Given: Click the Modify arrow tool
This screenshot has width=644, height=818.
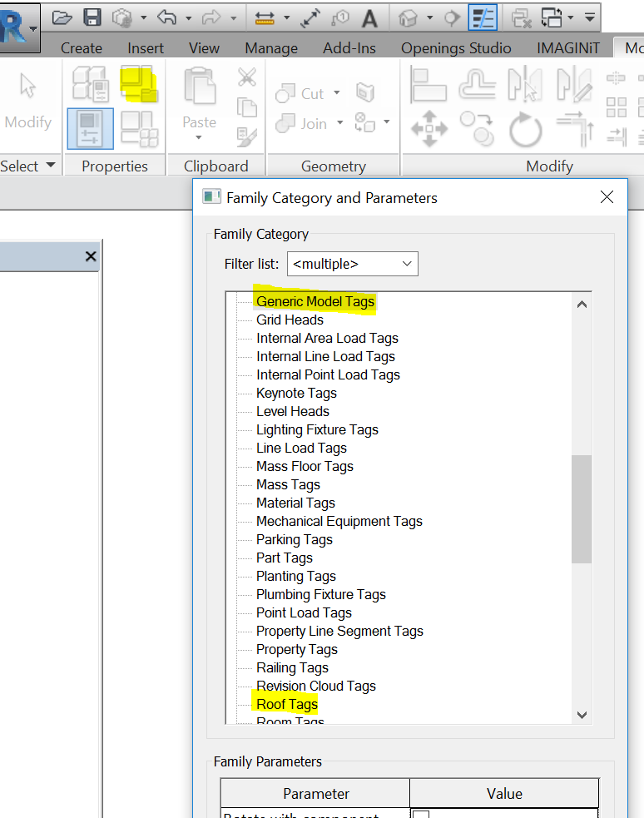Looking at the screenshot, I should tap(28, 100).
